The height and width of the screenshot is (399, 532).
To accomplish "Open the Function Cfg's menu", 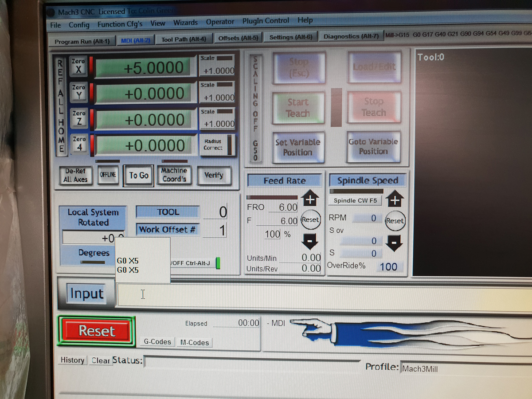I will click(x=120, y=24).
